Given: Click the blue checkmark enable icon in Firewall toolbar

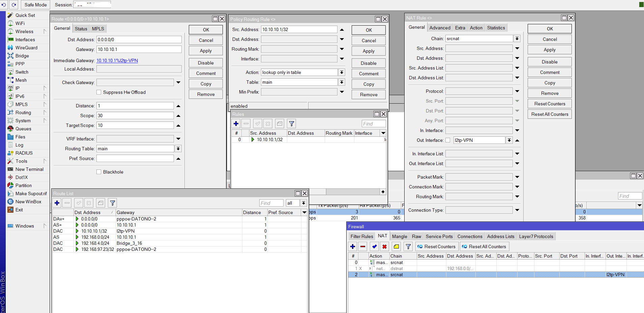Looking at the screenshot, I should (x=374, y=246).
